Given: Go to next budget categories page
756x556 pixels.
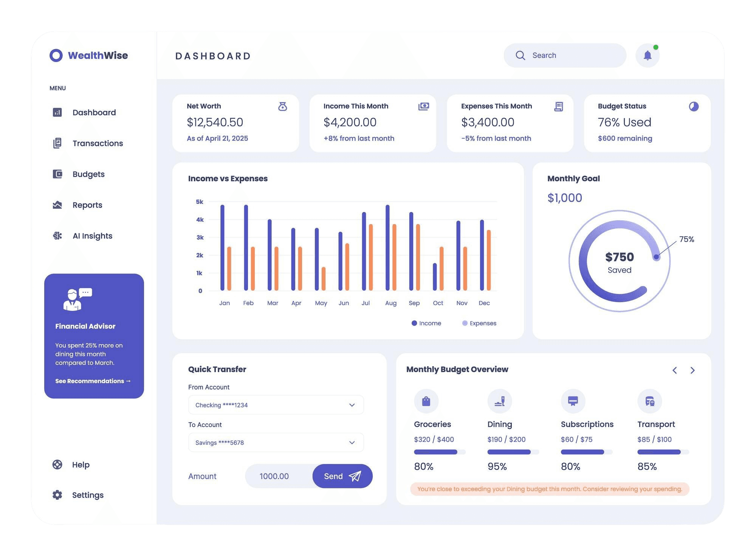Looking at the screenshot, I should click(692, 370).
